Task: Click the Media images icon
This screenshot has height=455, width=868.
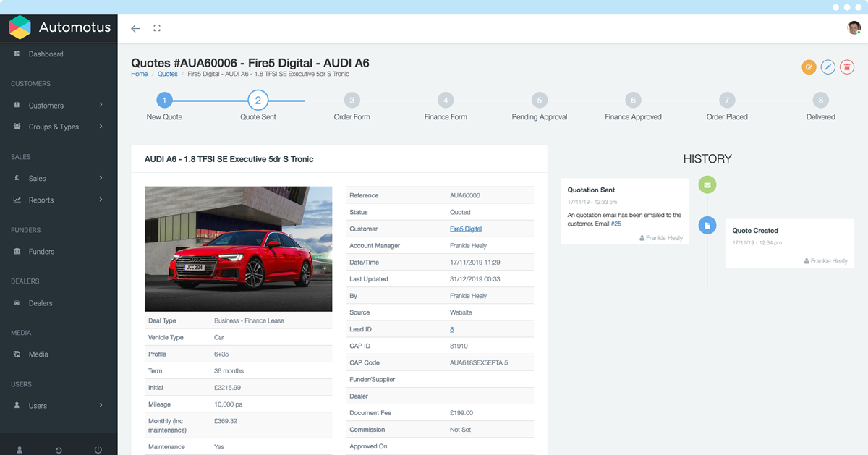Action: tap(17, 354)
